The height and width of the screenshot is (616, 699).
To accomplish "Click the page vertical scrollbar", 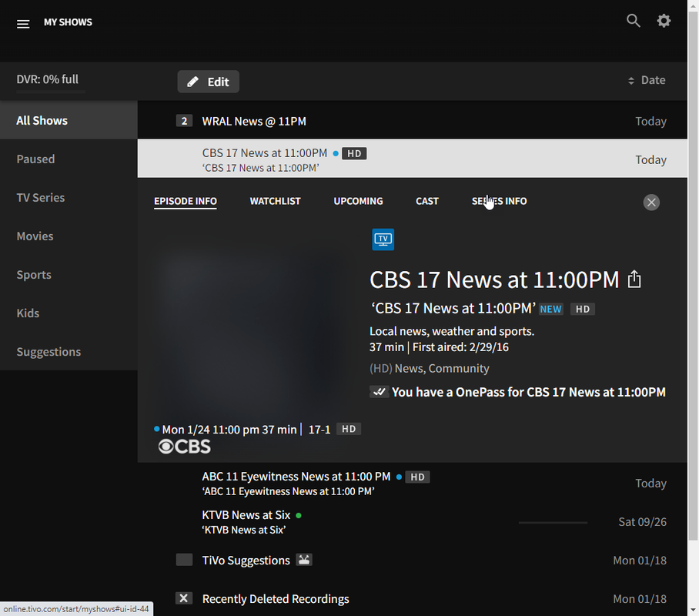I will (693, 276).
